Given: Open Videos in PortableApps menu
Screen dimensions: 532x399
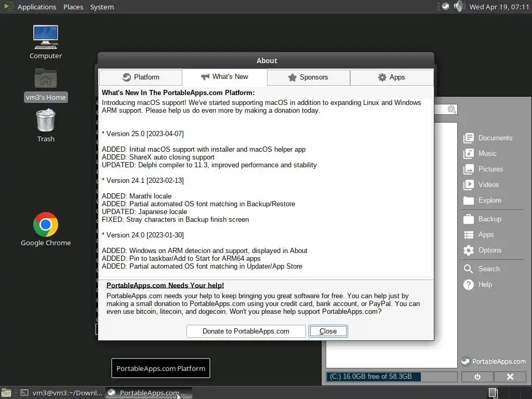Looking at the screenshot, I should [481, 184].
